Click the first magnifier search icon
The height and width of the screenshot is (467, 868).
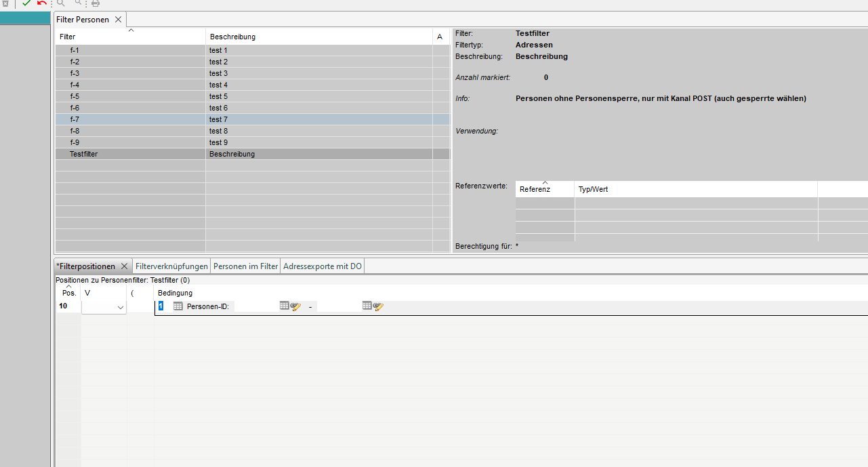[61, 3]
